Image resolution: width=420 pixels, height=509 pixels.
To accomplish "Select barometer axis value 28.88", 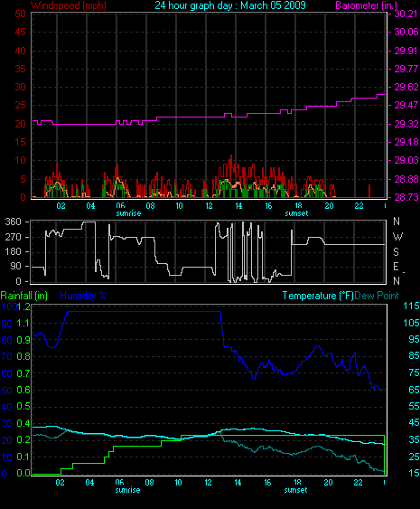I will pos(406,179).
